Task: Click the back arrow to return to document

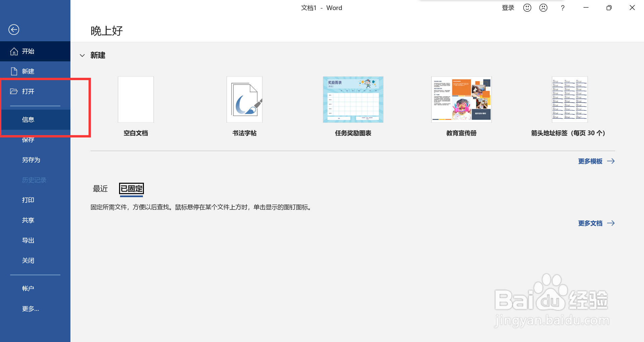Action: [14, 30]
